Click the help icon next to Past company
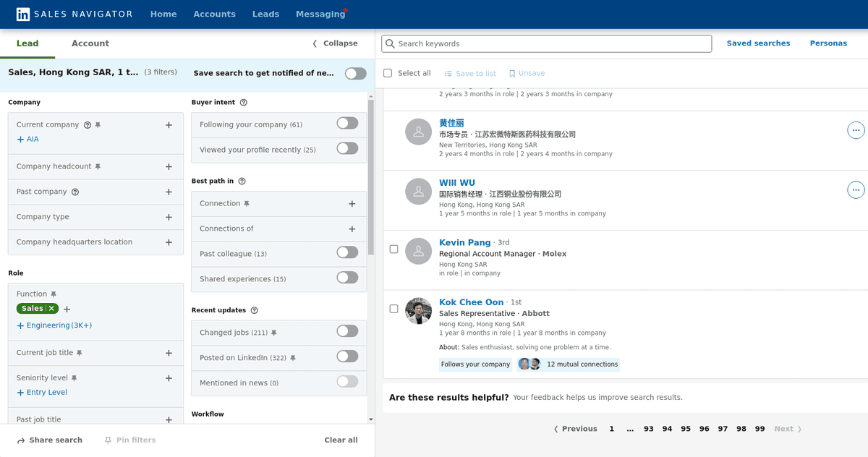The width and height of the screenshot is (868, 457). 75,192
